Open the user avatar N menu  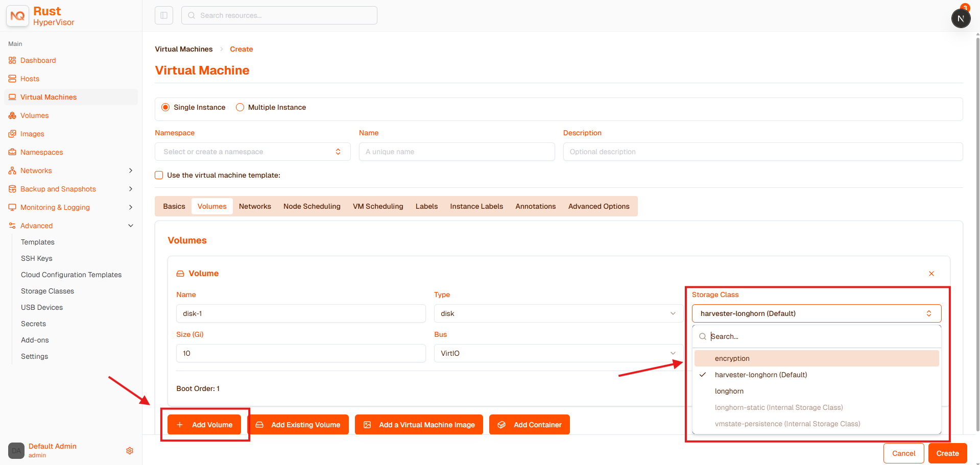961,18
